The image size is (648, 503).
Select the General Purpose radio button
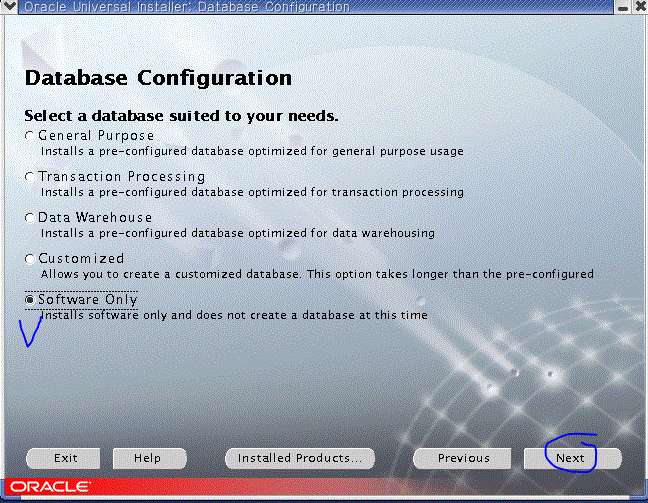point(29,136)
